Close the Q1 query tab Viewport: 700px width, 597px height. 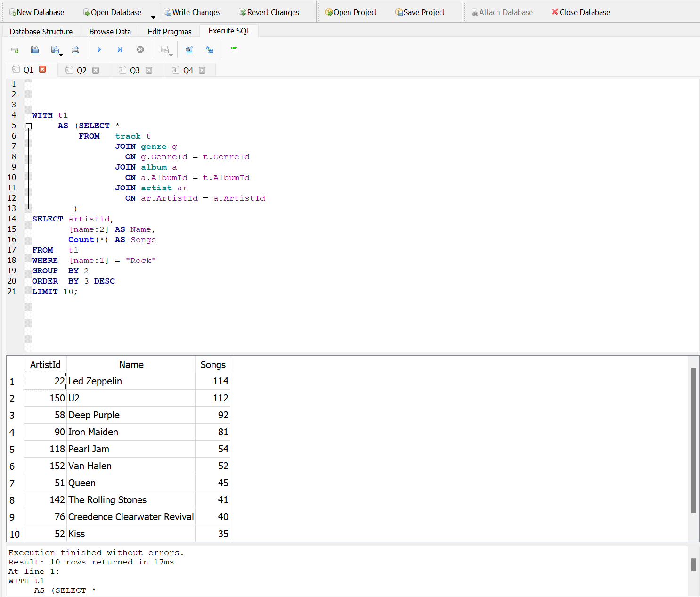42,69
